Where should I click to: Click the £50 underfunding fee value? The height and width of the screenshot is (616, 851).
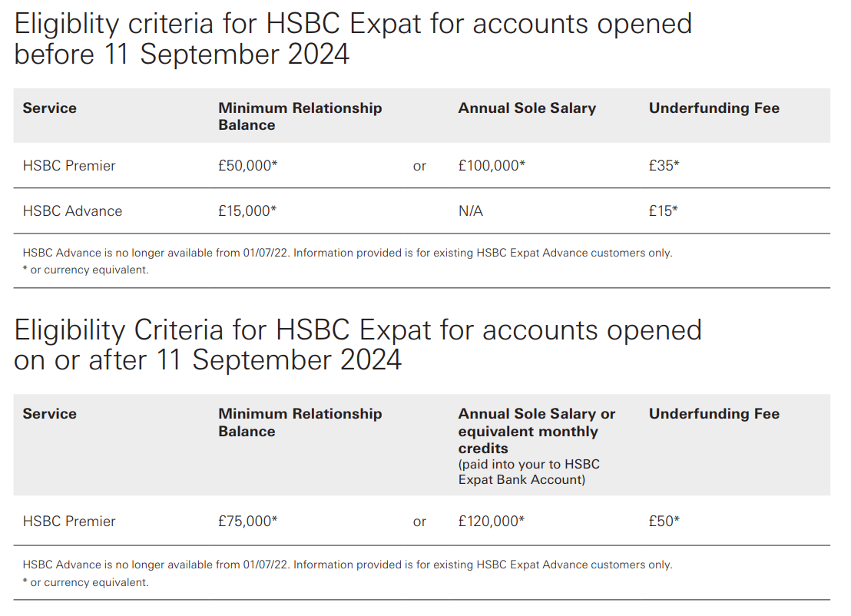click(x=664, y=521)
